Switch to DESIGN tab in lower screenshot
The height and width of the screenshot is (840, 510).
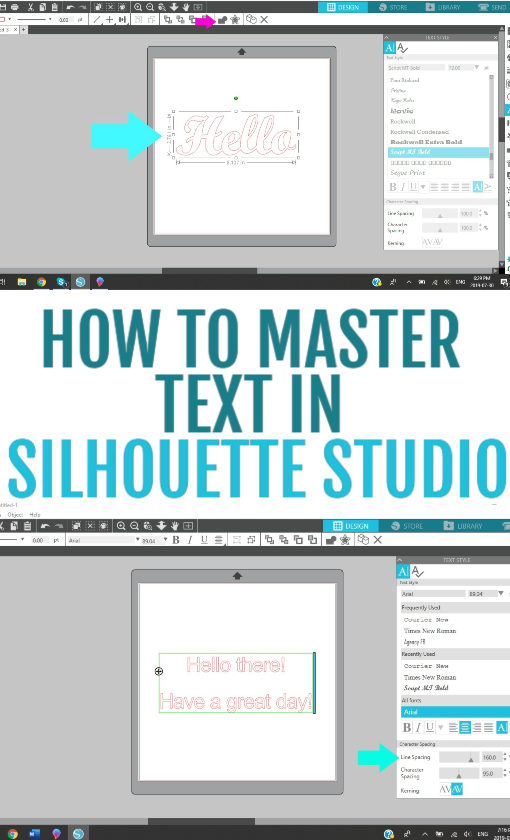pos(350,526)
